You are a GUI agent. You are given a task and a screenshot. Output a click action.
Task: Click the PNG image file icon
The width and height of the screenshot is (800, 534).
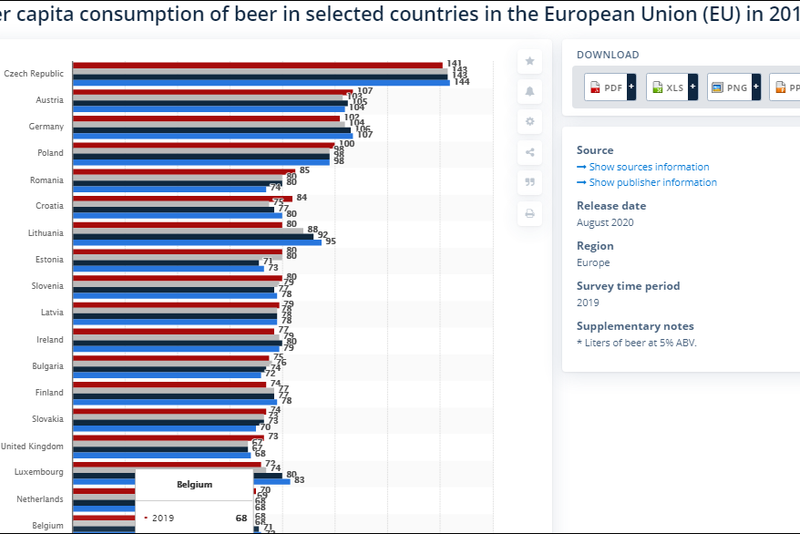point(717,88)
